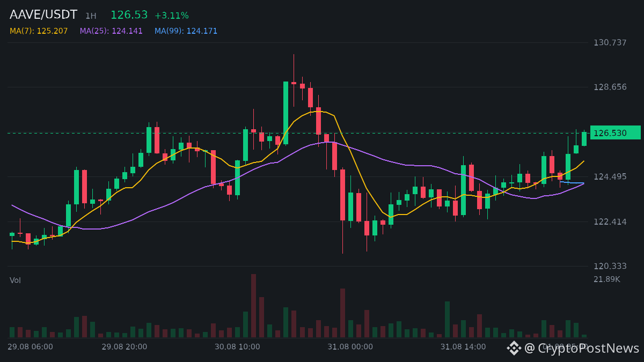Click the Binance logo icon in the watermark
The width and height of the screenshot is (644, 362).
pos(514,348)
